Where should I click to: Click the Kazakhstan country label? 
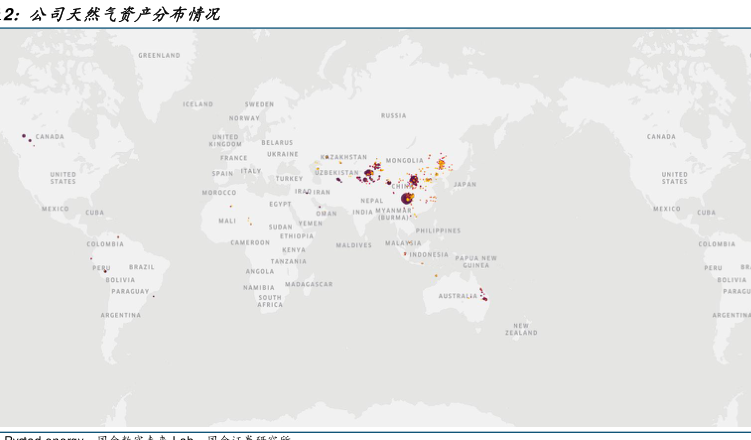click(x=345, y=157)
